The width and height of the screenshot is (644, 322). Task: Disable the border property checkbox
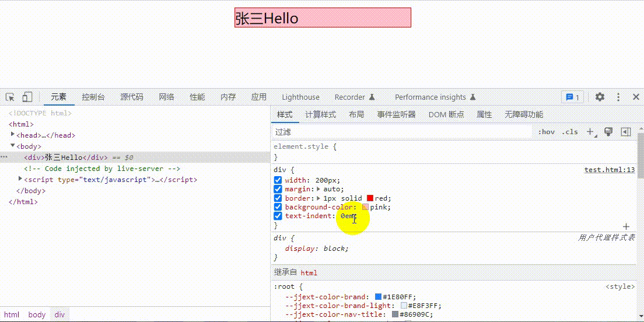(x=278, y=198)
